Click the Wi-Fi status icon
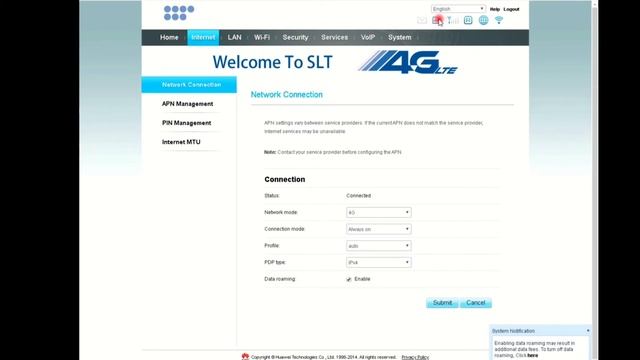640x360 pixels. [x=499, y=20]
